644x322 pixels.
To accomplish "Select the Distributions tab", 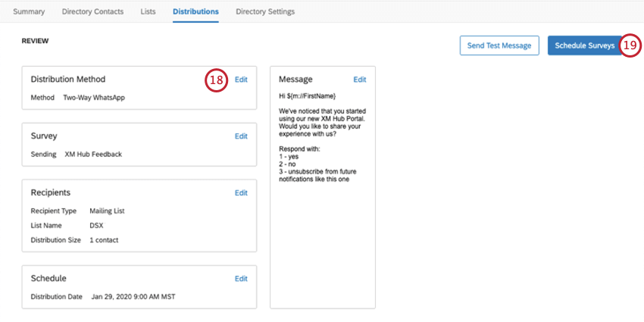I will click(195, 11).
